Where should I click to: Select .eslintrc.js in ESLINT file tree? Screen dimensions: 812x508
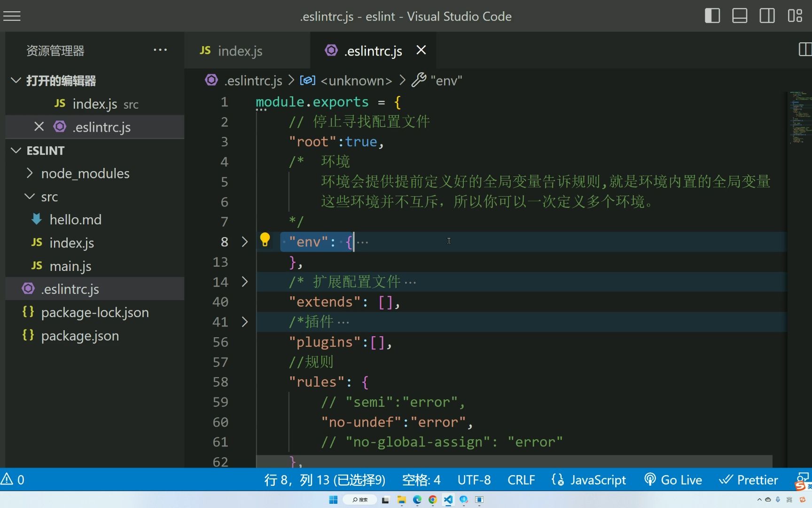tap(95, 289)
